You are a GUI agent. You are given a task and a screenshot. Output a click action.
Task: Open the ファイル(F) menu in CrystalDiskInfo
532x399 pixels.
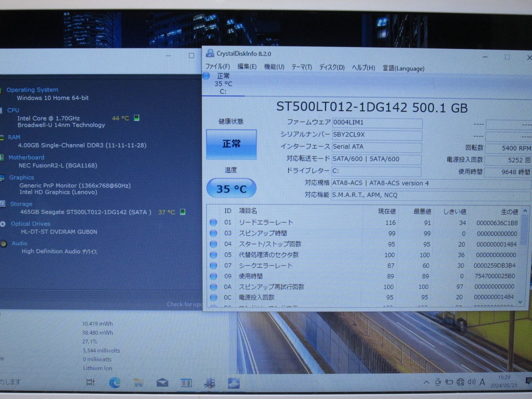coord(217,66)
